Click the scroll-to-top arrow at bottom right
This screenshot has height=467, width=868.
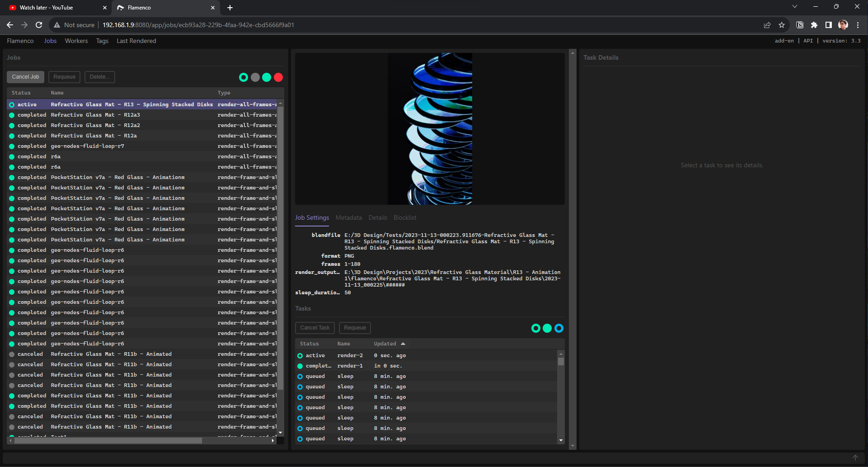(855, 458)
